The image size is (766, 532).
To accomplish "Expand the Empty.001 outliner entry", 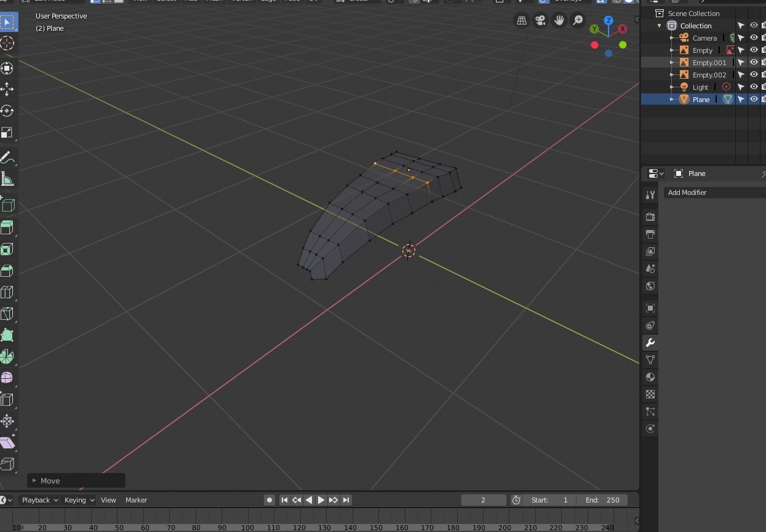I will (x=672, y=62).
